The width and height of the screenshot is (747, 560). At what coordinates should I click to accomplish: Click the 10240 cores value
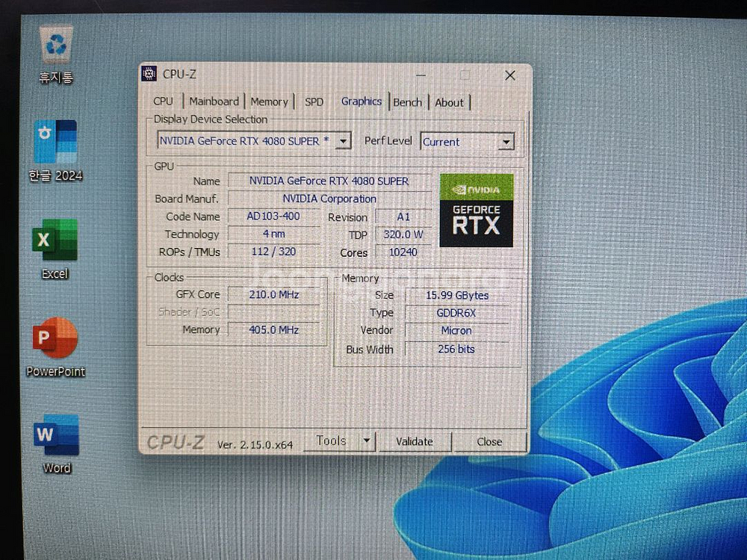403,252
